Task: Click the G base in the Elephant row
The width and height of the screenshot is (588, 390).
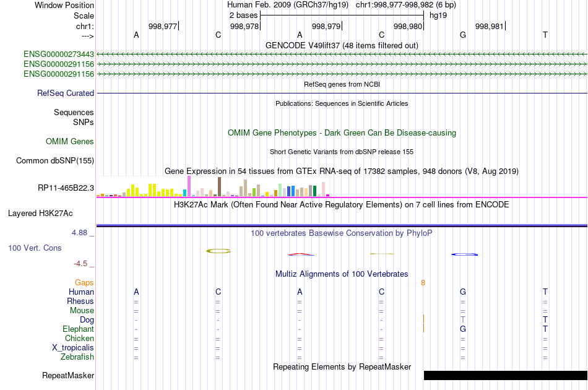Action: click(463, 329)
